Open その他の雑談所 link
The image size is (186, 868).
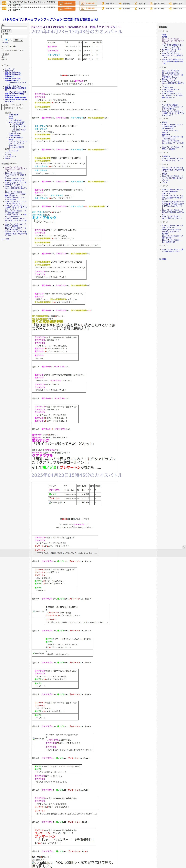[18, 124]
